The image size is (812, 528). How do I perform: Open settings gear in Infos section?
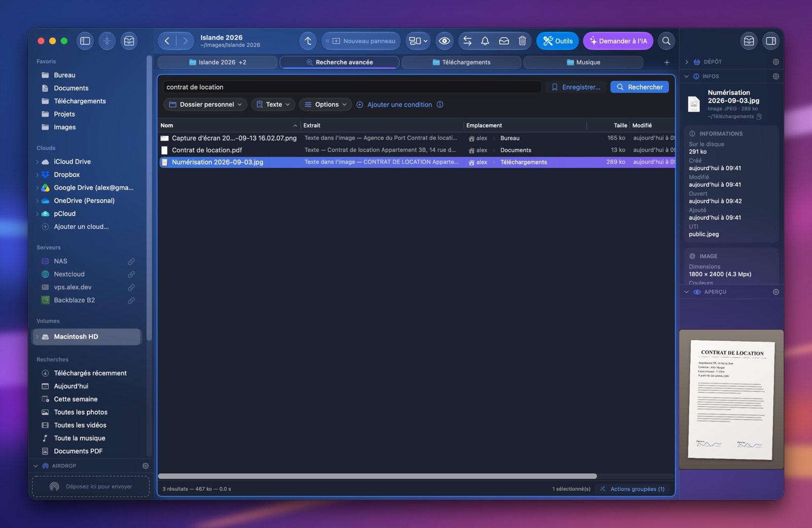click(x=776, y=76)
